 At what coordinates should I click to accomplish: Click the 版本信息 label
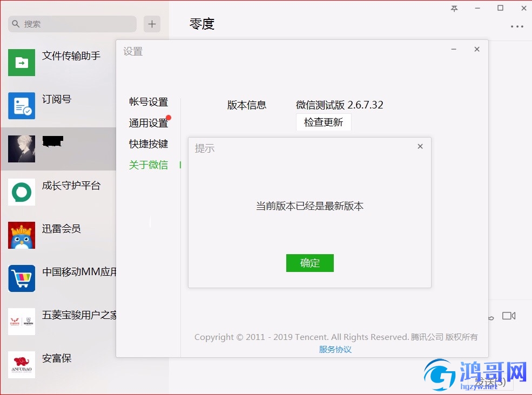pos(247,105)
